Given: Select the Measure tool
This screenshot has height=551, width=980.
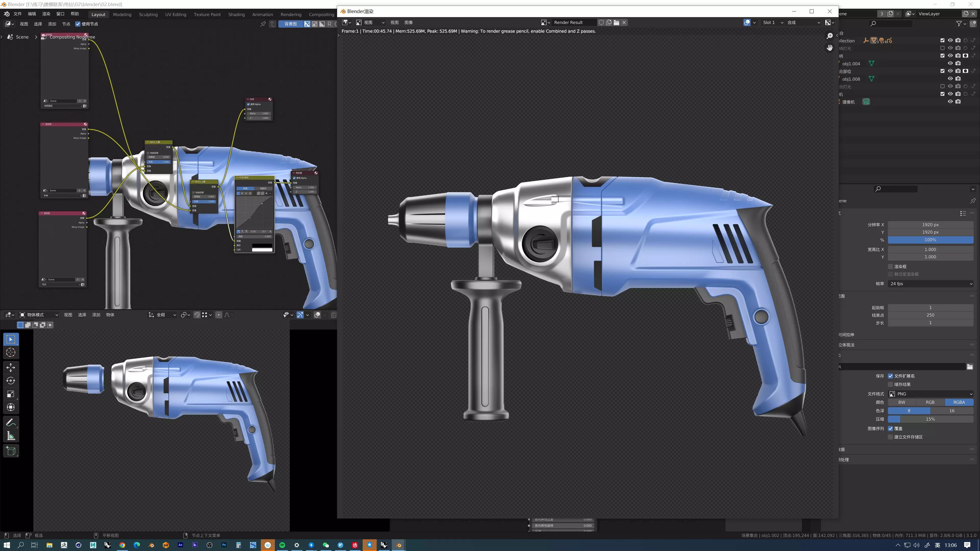Looking at the screenshot, I should click(x=11, y=436).
